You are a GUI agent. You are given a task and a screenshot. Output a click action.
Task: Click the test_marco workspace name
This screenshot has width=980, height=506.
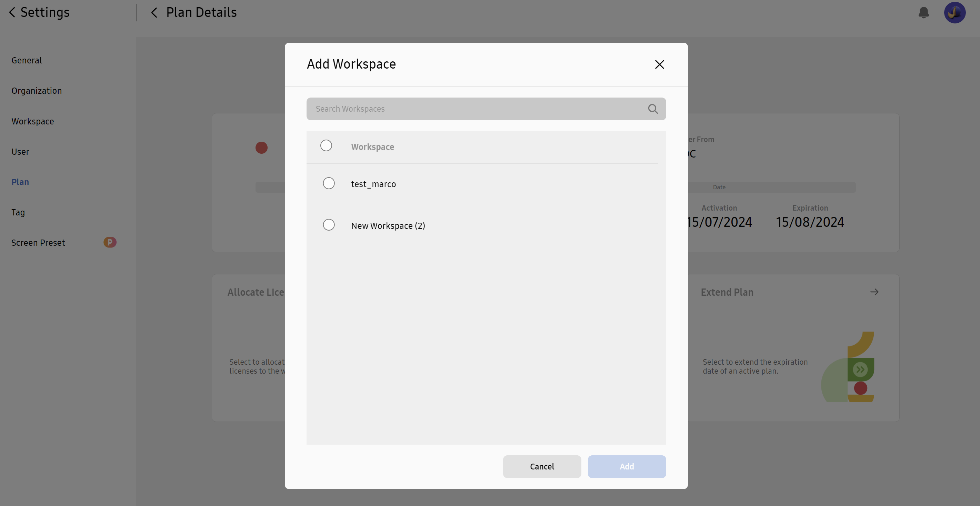(373, 184)
